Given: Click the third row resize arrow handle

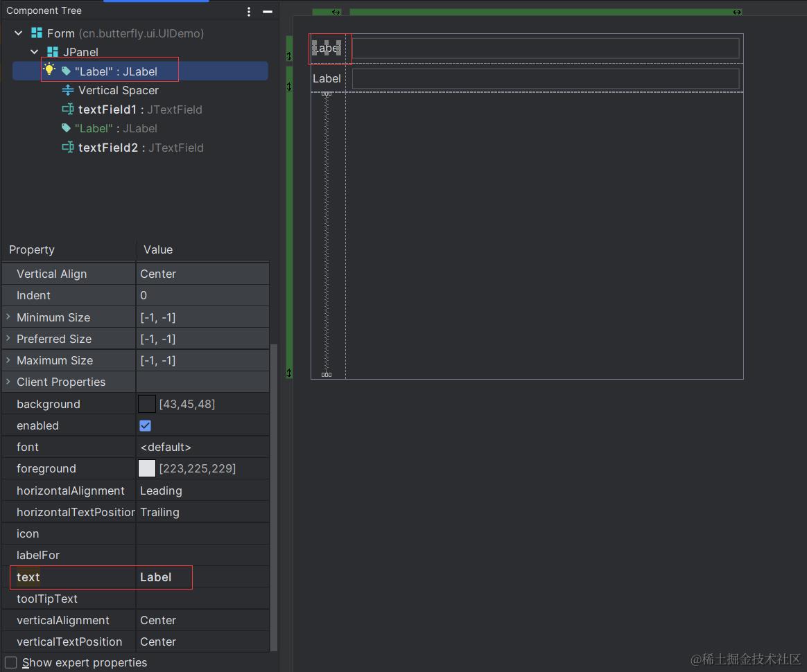Looking at the screenshot, I should pyautogui.click(x=289, y=373).
